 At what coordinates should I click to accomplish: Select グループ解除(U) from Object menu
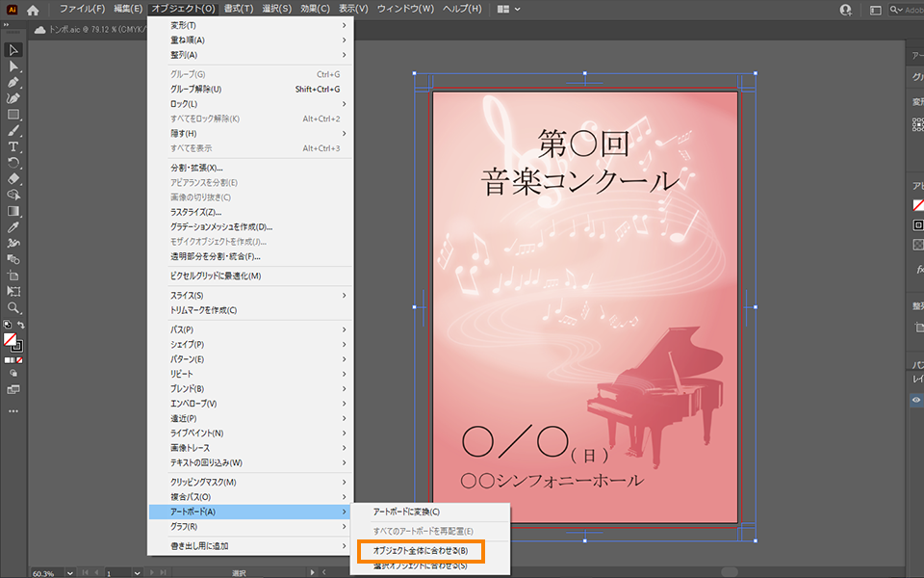(x=196, y=89)
